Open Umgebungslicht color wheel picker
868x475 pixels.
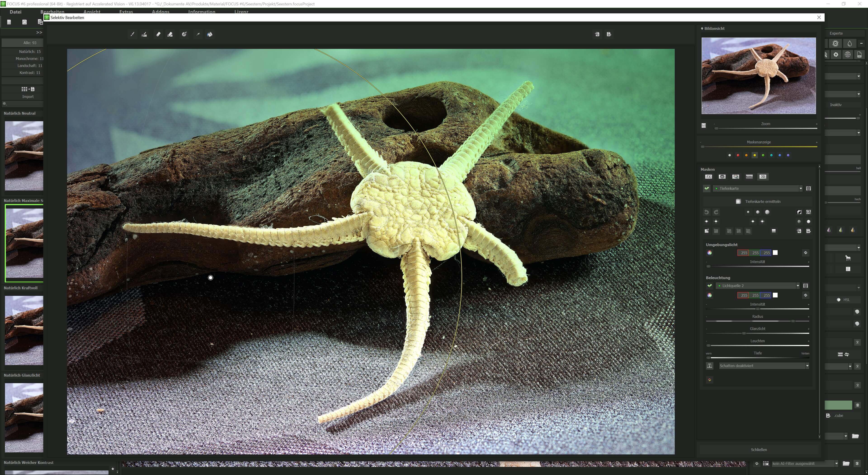pos(710,252)
